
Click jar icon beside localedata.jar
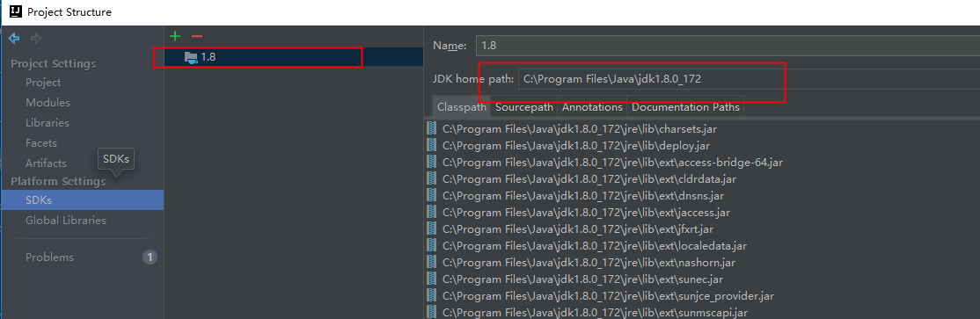click(431, 245)
